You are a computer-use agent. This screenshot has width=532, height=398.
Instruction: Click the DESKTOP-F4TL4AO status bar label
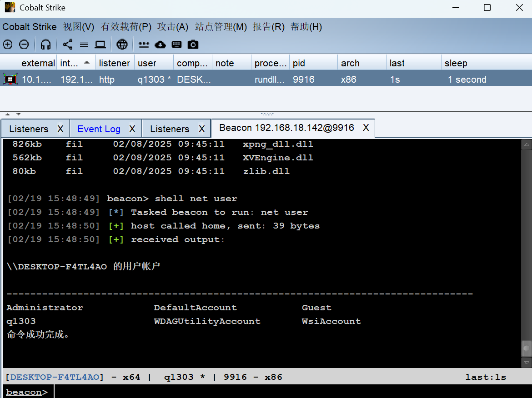coord(55,377)
